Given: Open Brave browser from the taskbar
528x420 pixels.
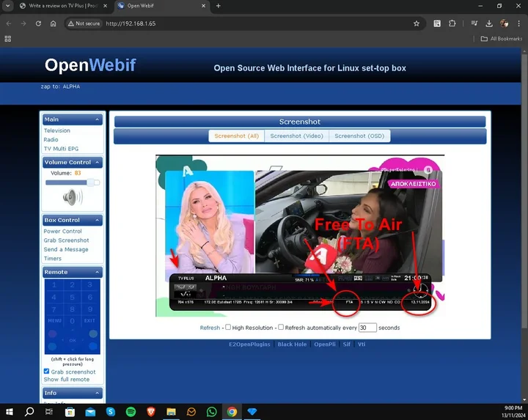Looking at the screenshot, I should (x=151, y=412).
